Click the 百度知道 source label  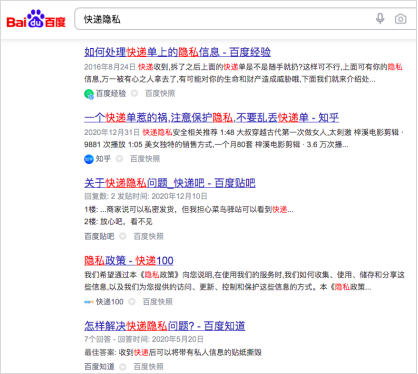(99, 367)
